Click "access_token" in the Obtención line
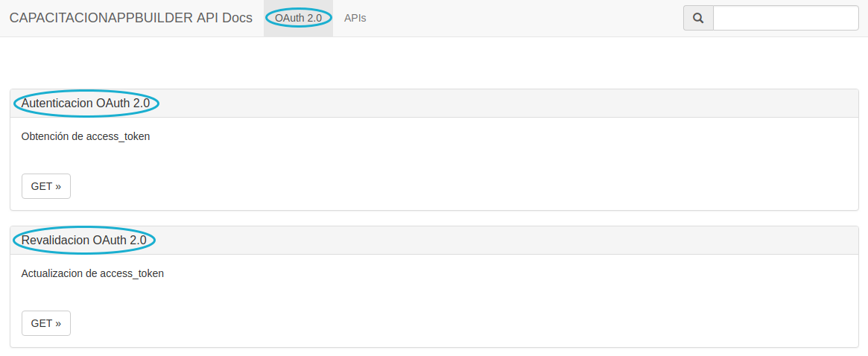The height and width of the screenshot is (356, 868). [118, 136]
